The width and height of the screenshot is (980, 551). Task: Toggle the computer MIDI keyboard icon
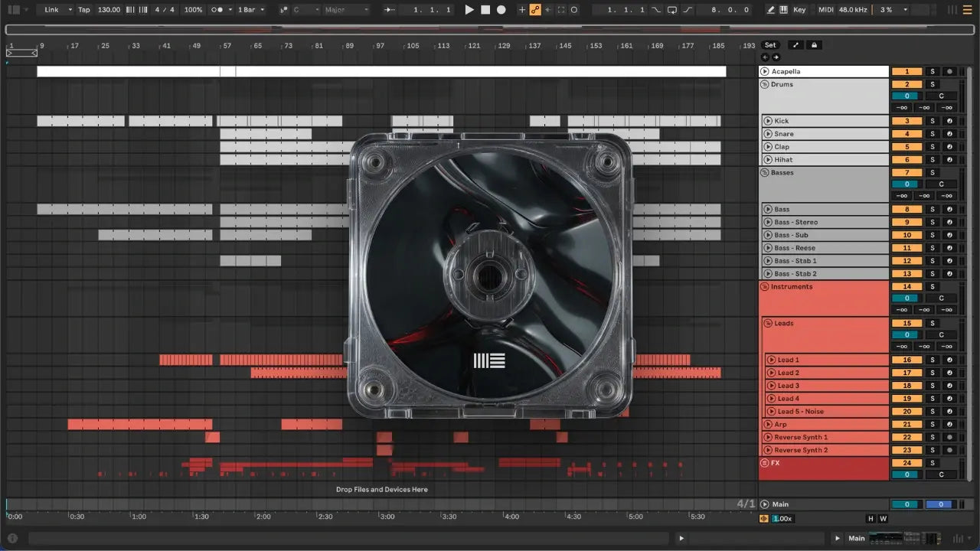pyautogui.click(x=783, y=10)
